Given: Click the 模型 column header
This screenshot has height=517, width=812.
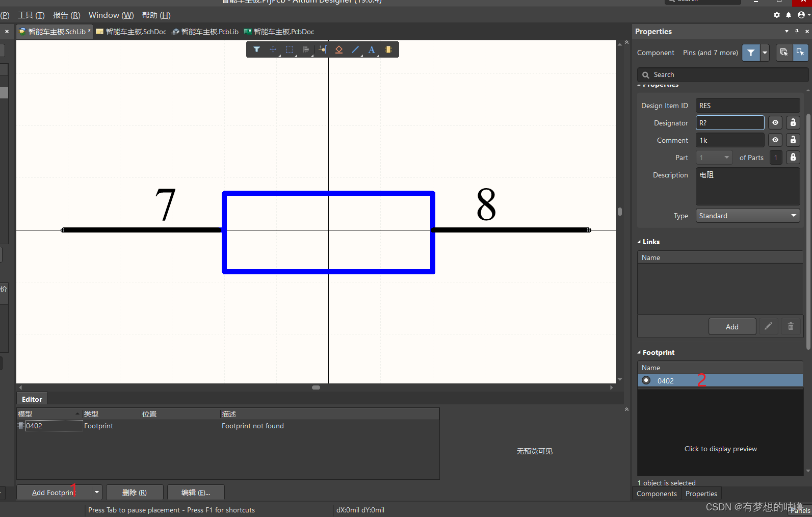Looking at the screenshot, I should tap(49, 413).
